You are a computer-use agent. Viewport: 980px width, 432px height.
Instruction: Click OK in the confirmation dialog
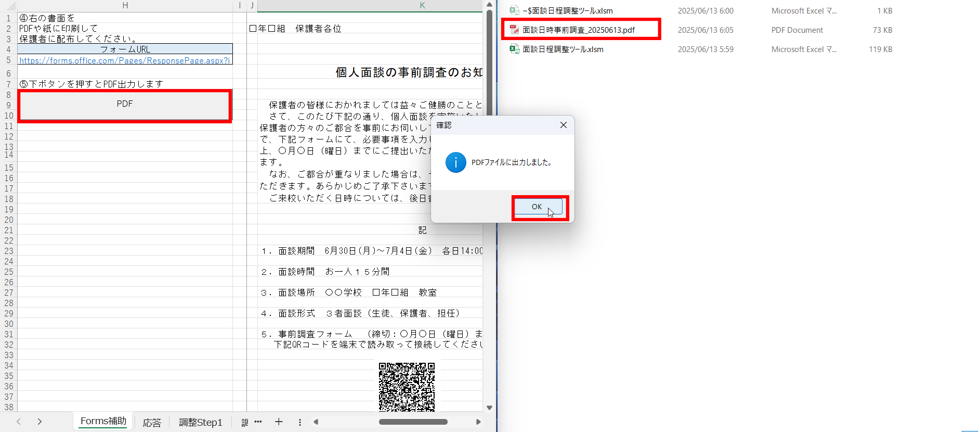coord(538,207)
